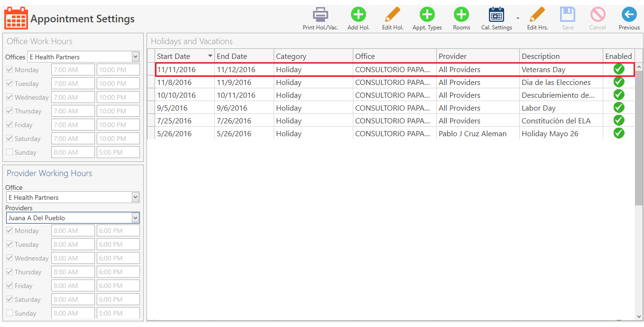The width and height of the screenshot is (644, 327).
Task: Click the Edit Hrs. pencil icon
Action: tap(537, 14)
